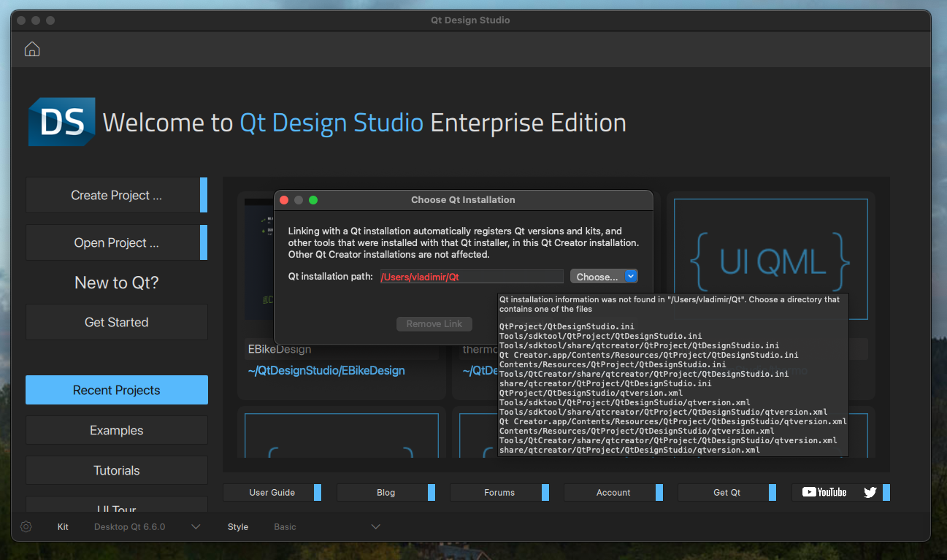The width and height of the screenshot is (947, 560).
Task: Click the home icon in top toolbar
Action: [x=32, y=49]
